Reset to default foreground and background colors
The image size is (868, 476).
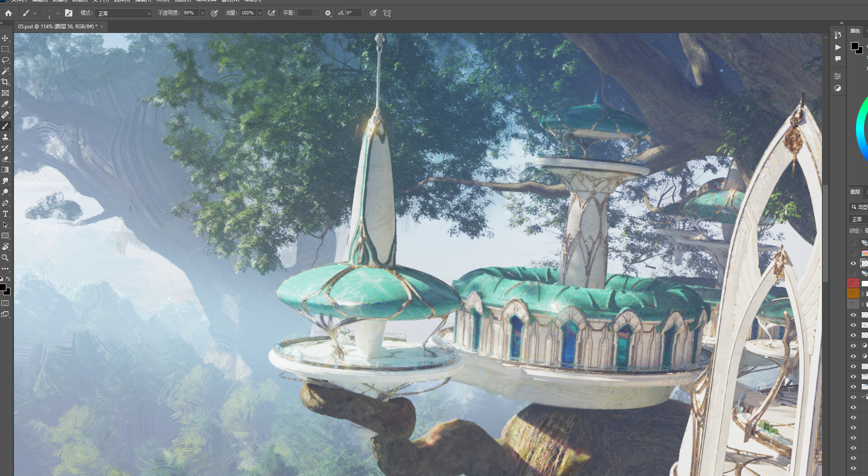(2, 279)
